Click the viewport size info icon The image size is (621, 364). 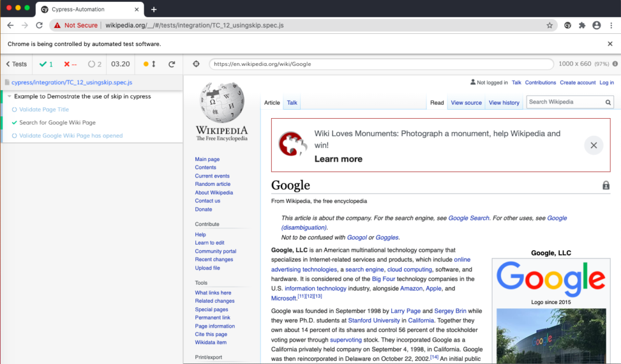615,64
